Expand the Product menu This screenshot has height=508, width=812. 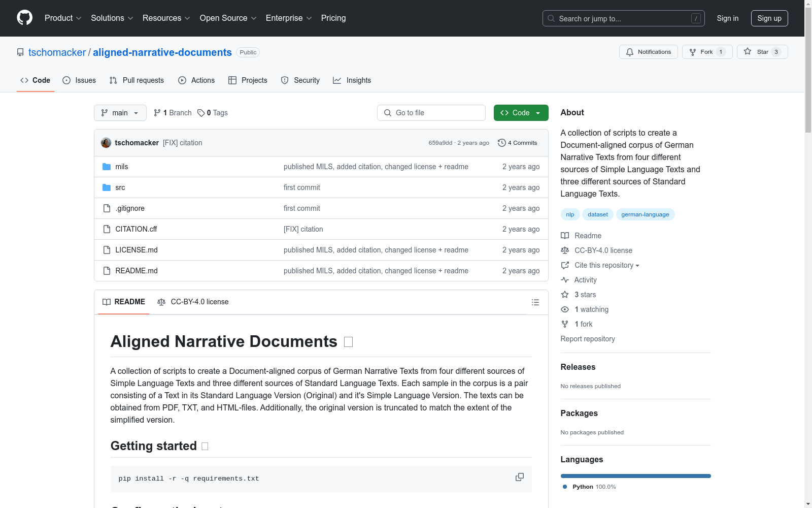(63, 18)
